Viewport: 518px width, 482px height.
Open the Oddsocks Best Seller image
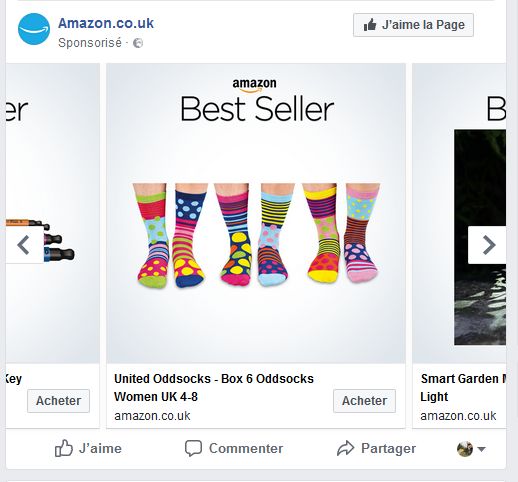tap(256, 213)
